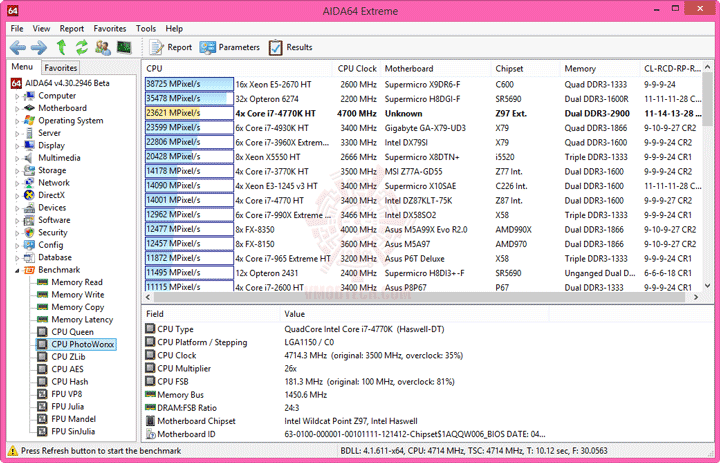Select the Devices icon in tree
The width and height of the screenshot is (720, 463).
[29, 208]
